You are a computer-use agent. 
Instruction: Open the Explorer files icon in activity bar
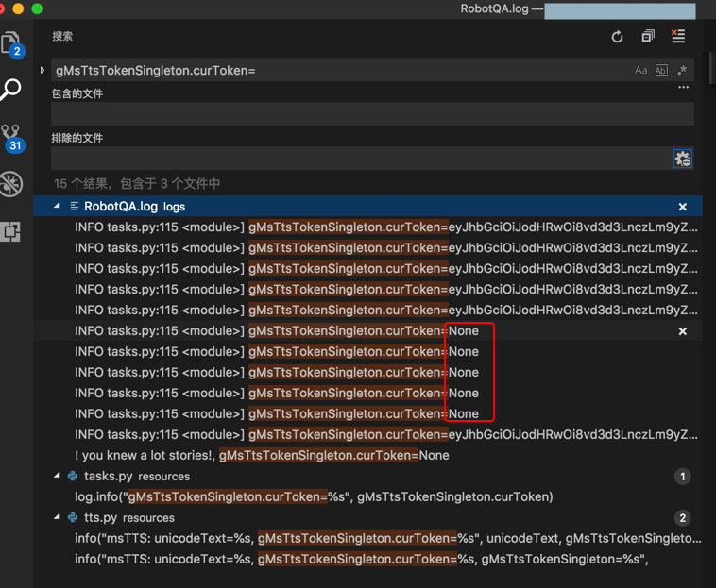11,43
